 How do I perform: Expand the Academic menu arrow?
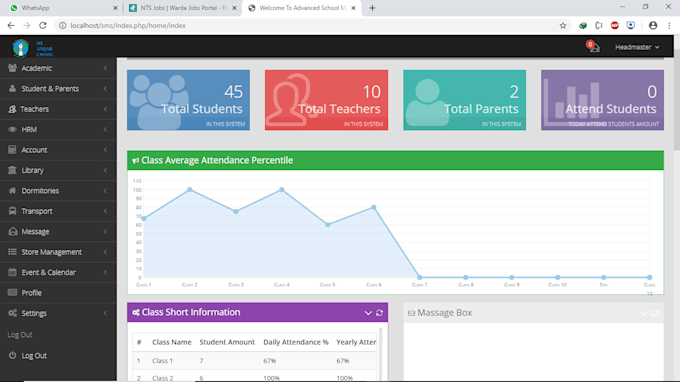click(105, 68)
